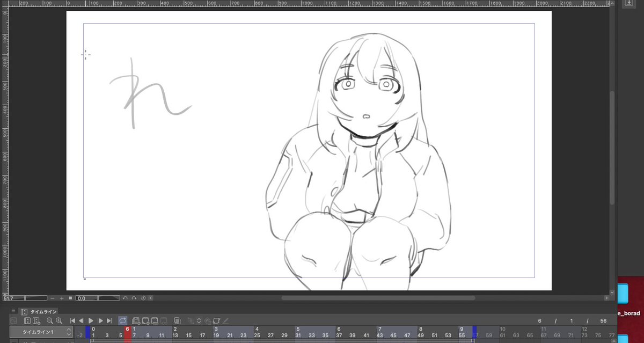Click frame 13 on the timeline ruler
The width and height of the screenshot is (644, 343).
click(175, 335)
